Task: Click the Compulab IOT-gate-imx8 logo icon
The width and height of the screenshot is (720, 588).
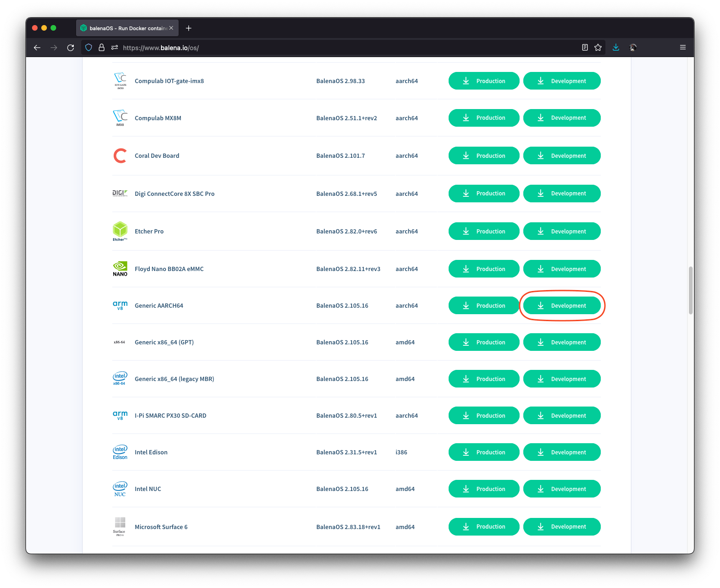Action: coord(120,80)
